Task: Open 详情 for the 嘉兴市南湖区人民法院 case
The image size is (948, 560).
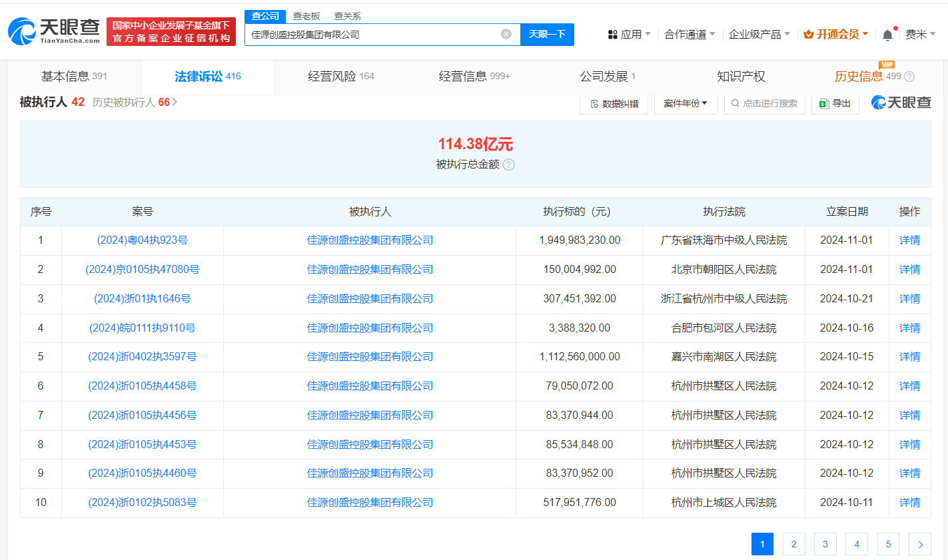Action: [910, 357]
